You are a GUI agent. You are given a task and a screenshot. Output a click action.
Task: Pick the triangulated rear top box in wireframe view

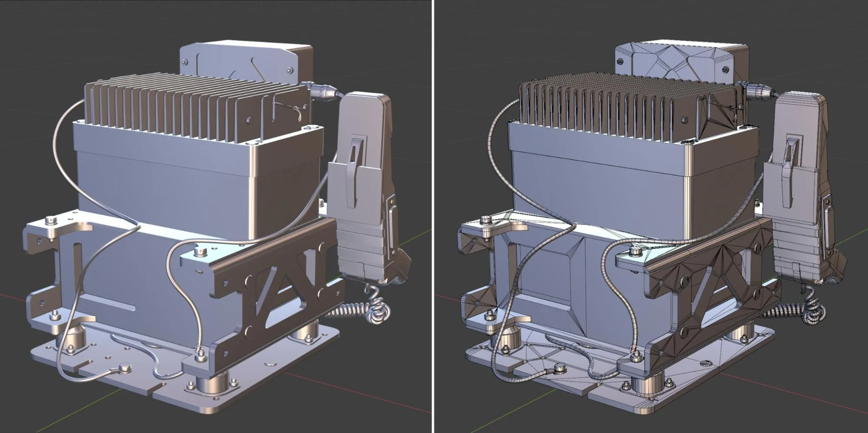(682, 63)
